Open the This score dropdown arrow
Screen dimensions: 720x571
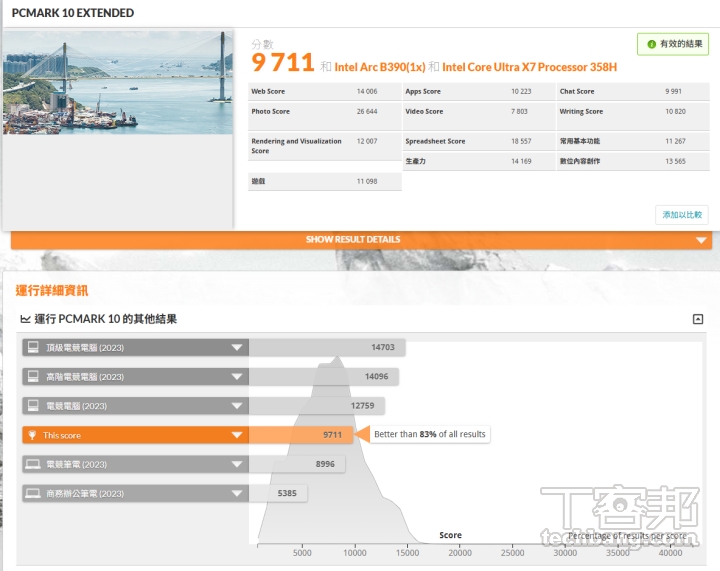click(237, 435)
